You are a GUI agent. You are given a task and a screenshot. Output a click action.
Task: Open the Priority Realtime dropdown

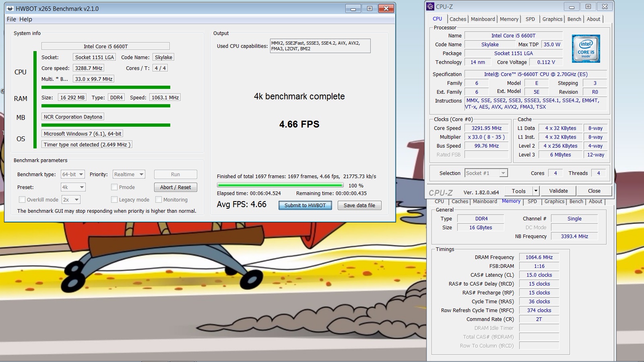pos(129,174)
